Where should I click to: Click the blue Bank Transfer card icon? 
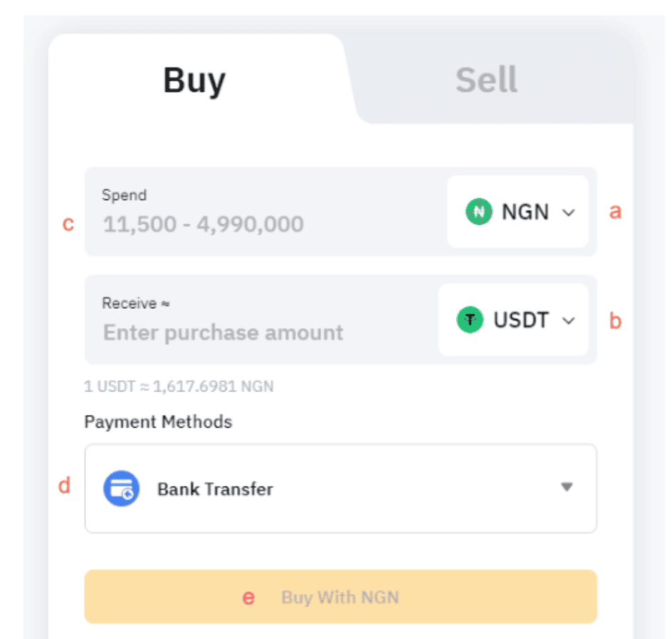pyautogui.click(x=122, y=488)
